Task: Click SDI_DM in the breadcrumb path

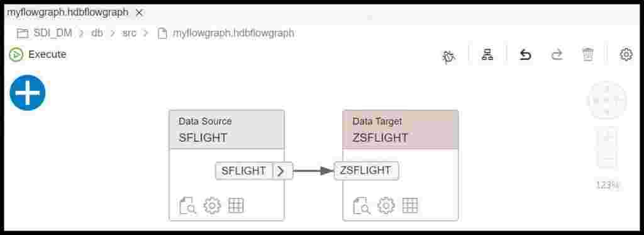Action: [x=53, y=33]
